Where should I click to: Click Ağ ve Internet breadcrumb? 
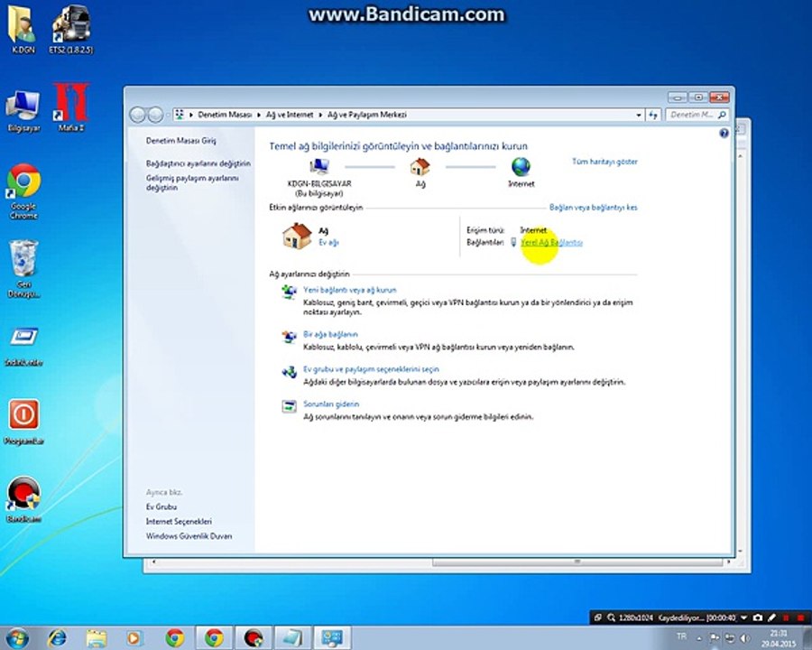tap(290, 115)
